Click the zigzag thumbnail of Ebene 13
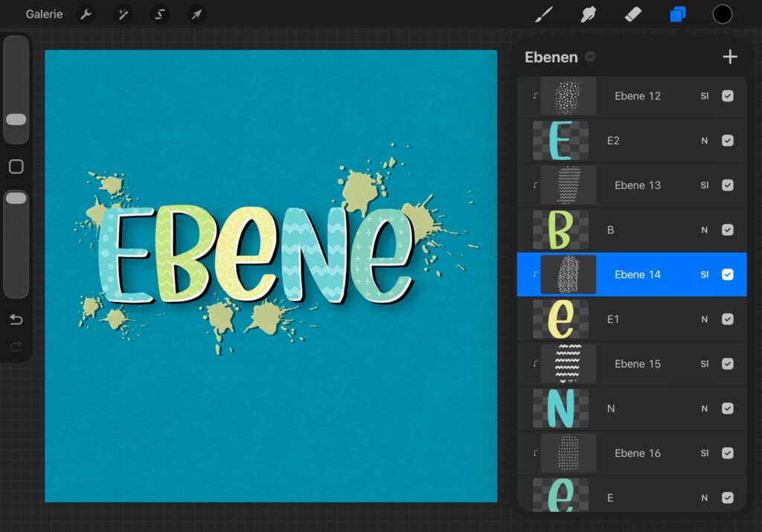This screenshot has width=762, height=532. pos(568,185)
